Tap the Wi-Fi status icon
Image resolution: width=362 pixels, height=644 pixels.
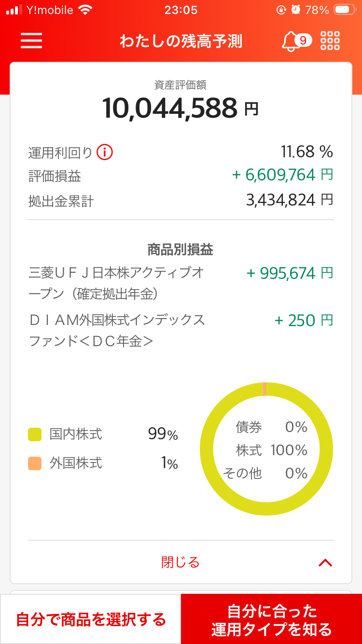tap(85, 10)
